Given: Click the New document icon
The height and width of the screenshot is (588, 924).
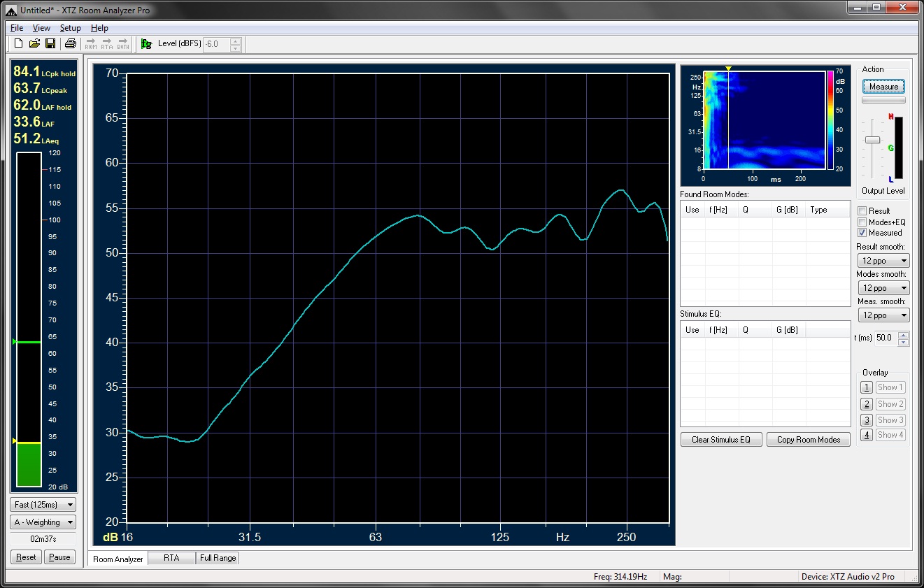Looking at the screenshot, I should 19,44.
